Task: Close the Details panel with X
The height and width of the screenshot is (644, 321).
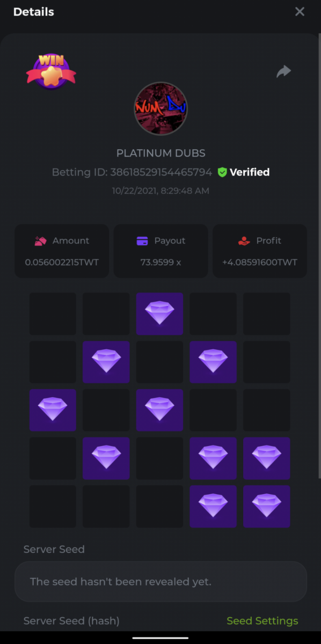Action: (300, 12)
